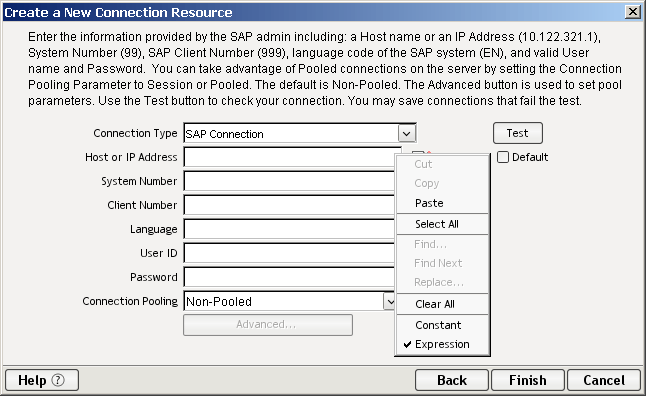Click the disabled Copy menu entry
Screen dimensions: 646x396
click(x=442, y=183)
